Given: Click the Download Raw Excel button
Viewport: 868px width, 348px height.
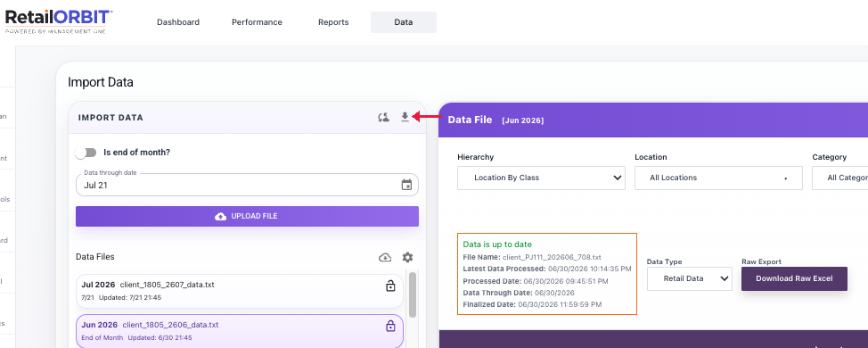Looking at the screenshot, I should [794, 278].
